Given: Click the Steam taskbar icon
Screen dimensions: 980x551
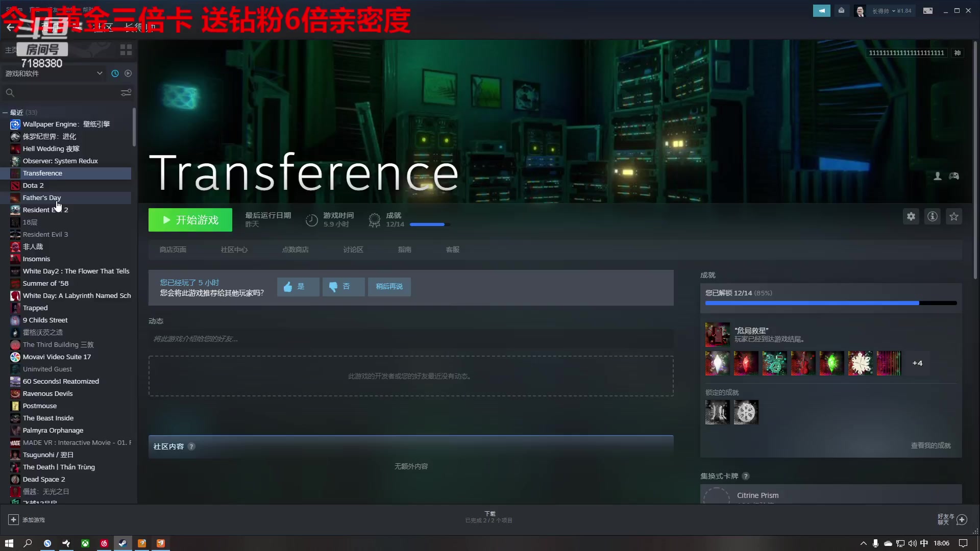Looking at the screenshot, I should pyautogui.click(x=123, y=543).
